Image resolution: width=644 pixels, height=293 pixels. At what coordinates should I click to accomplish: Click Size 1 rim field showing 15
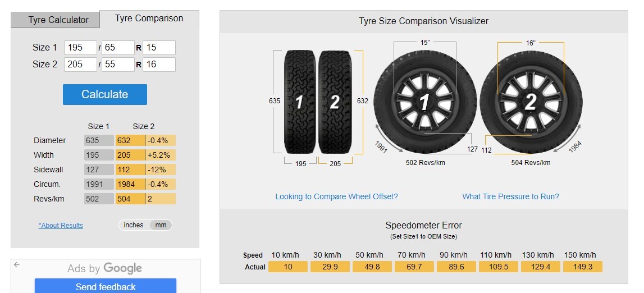click(159, 48)
